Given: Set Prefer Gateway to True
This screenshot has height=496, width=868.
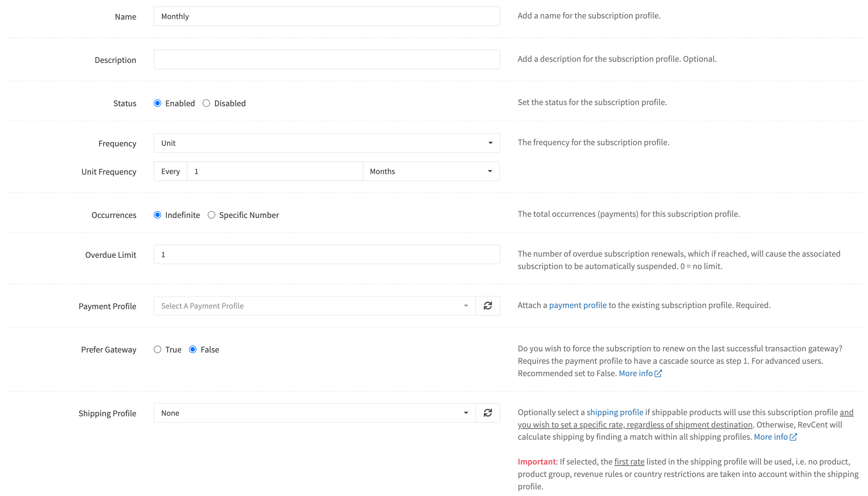Looking at the screenshot, I should click(x=157, y=350).
